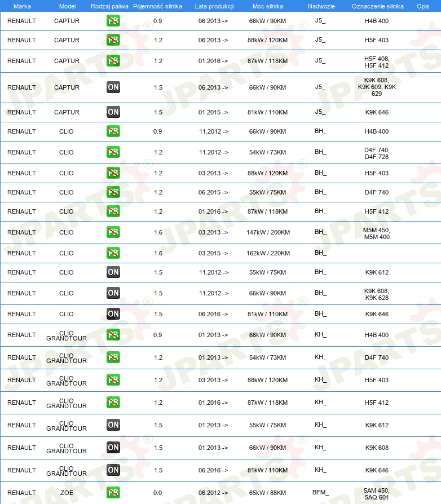441x504 pixels.
Task: Click the Oznaczenie silnika column header
Action: [378, 6]
